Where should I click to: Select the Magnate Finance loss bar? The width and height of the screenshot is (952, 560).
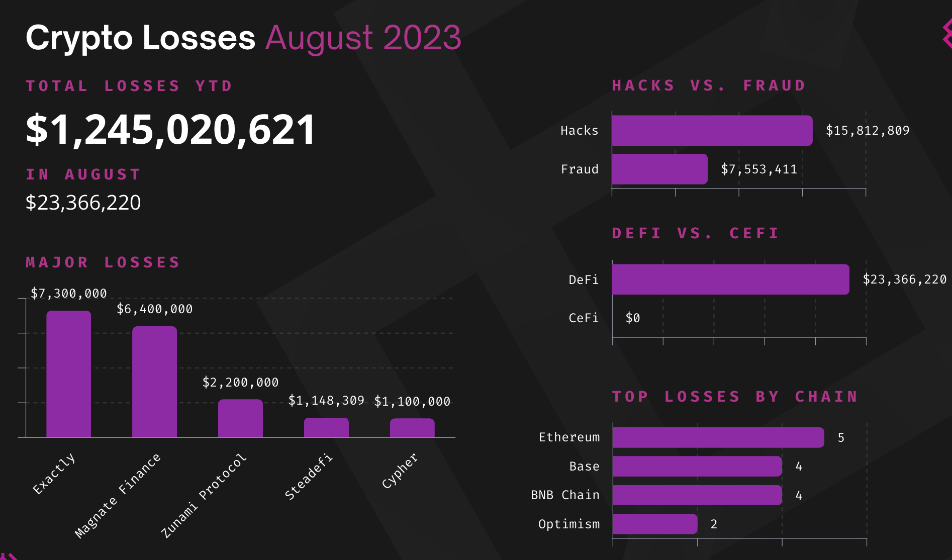point(154,382)
